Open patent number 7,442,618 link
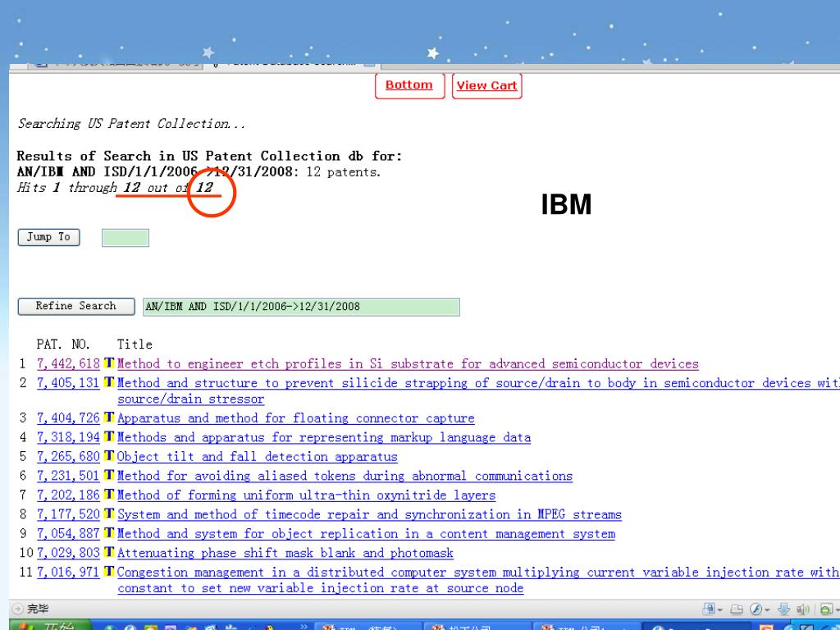This screenshot has width=840, height=630. 68,363
